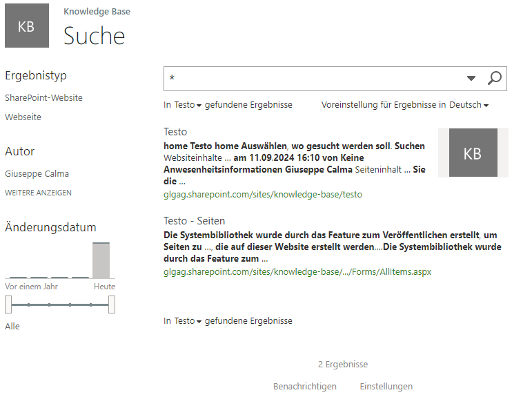The image size is (532, 406).
Task: Open the Knowledge Base site link
Action: (97, 12)
